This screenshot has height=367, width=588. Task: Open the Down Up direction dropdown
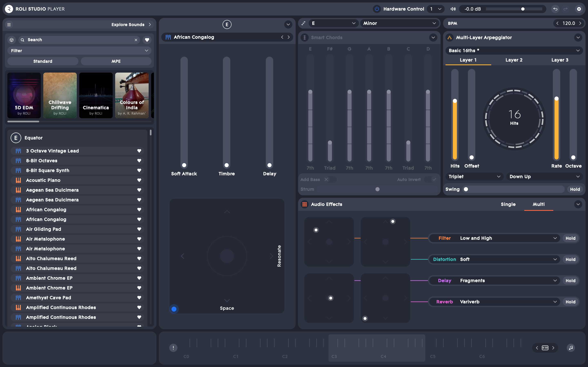click(544, 176)
